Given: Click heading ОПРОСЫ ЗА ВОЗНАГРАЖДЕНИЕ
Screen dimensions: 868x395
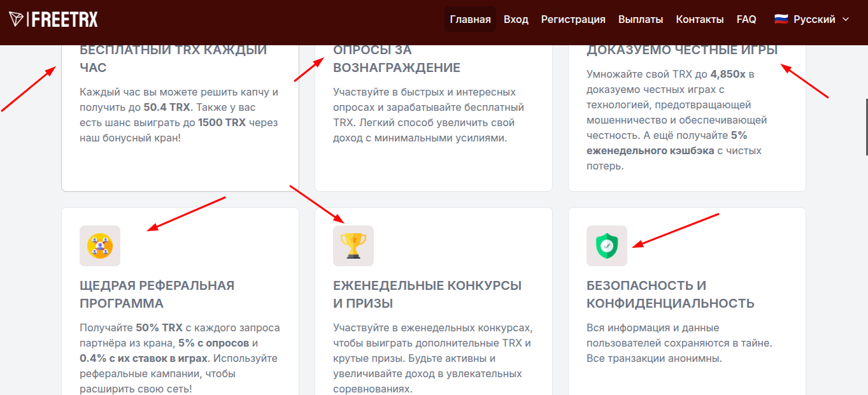Looking at the screenshot, I should [397, 58].
